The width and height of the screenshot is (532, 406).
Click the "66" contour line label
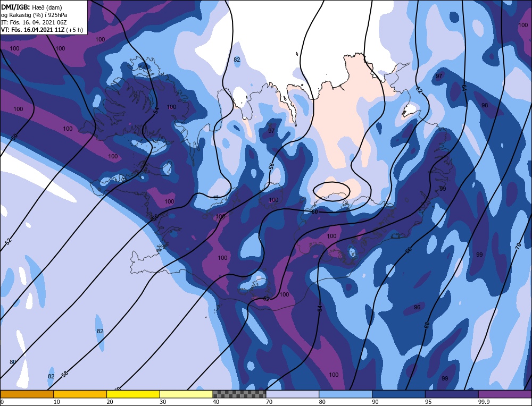[x=409, y=250]
